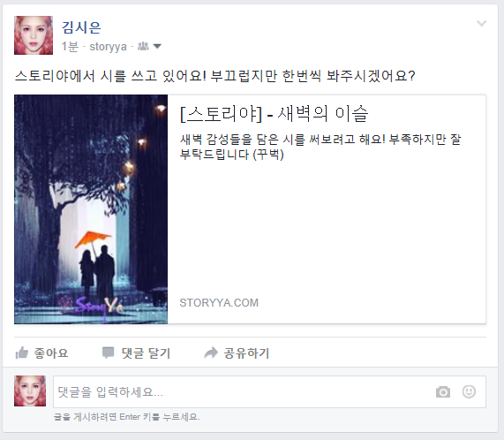
Task: Open the rainy umbrella preview image
Action: pyautogui.click(x=91, y=209)
